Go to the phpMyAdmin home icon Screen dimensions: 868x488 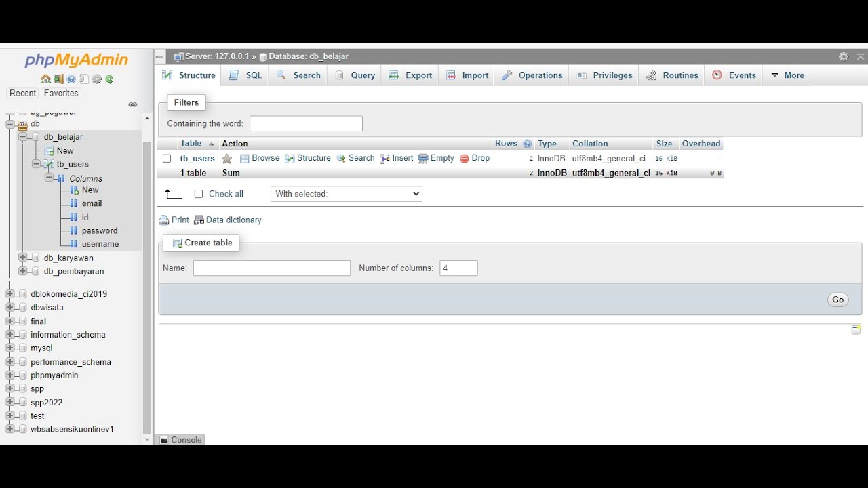(45, 79)
